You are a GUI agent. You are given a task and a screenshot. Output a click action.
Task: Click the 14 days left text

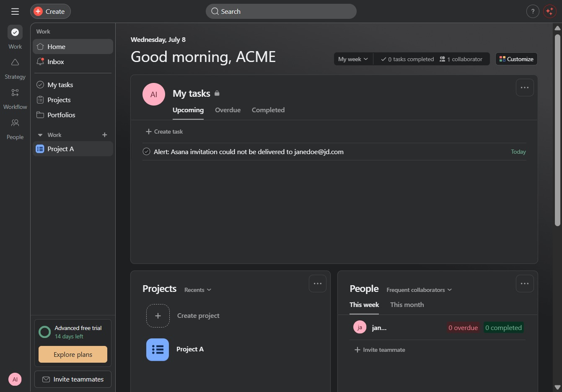click(x=69, y=336)
